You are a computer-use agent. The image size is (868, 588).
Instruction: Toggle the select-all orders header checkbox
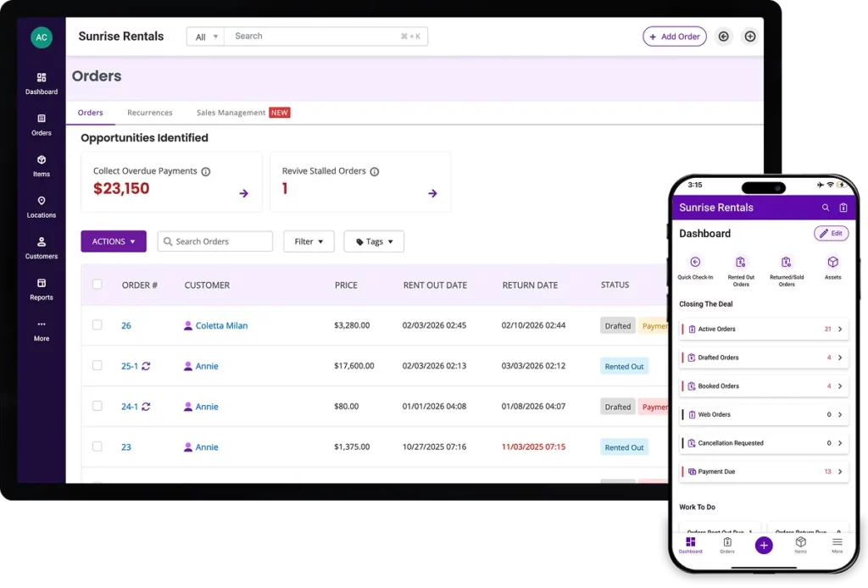[97, 285]
